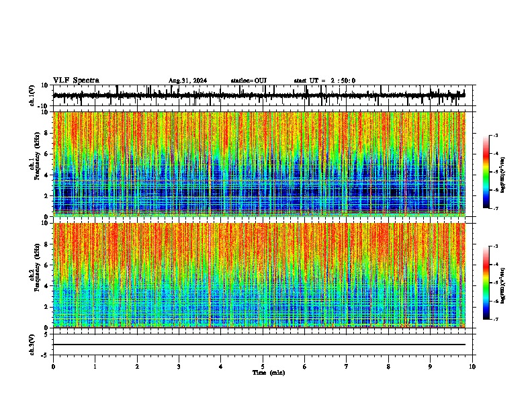Click the "station=OUI" header text
Viewport: 532px width, 411px height.
(249, 81)
